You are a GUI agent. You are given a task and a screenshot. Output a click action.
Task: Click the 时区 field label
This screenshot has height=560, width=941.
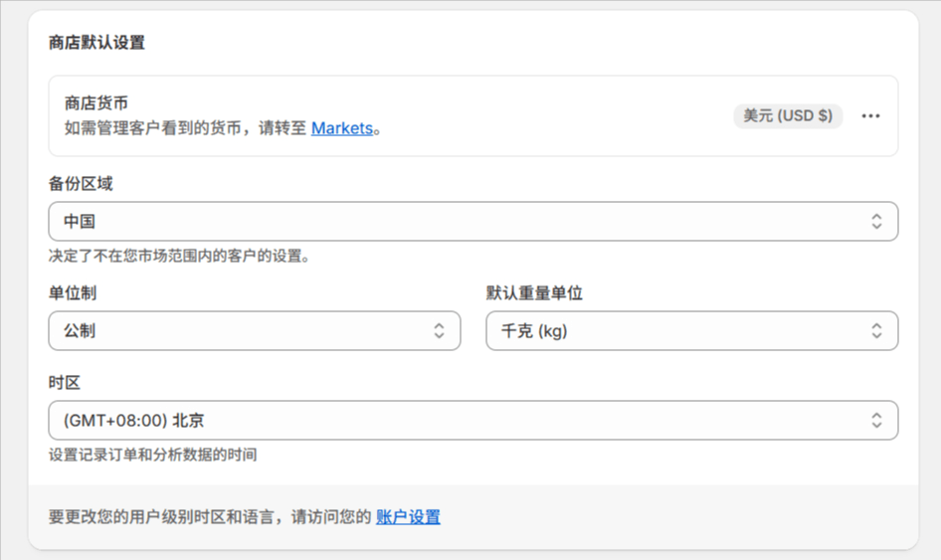click(x=65, y=383)
